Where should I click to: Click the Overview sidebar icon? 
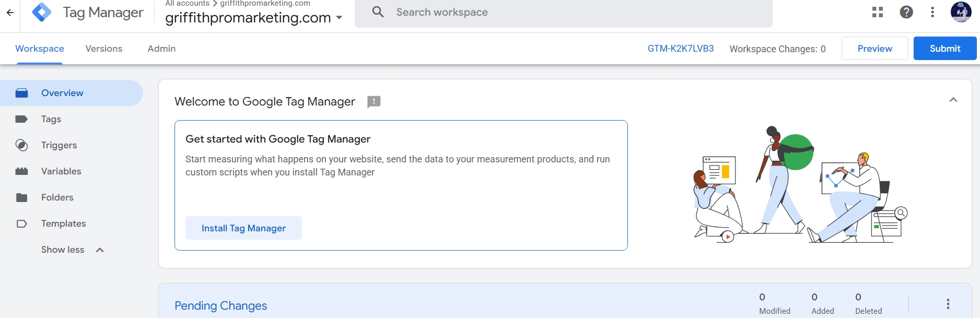click(21, 93)
